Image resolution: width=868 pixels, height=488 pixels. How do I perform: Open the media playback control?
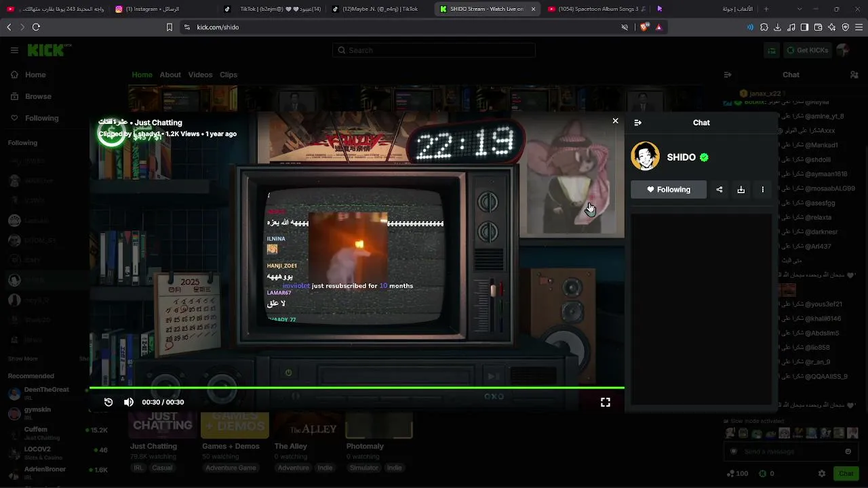791,27
